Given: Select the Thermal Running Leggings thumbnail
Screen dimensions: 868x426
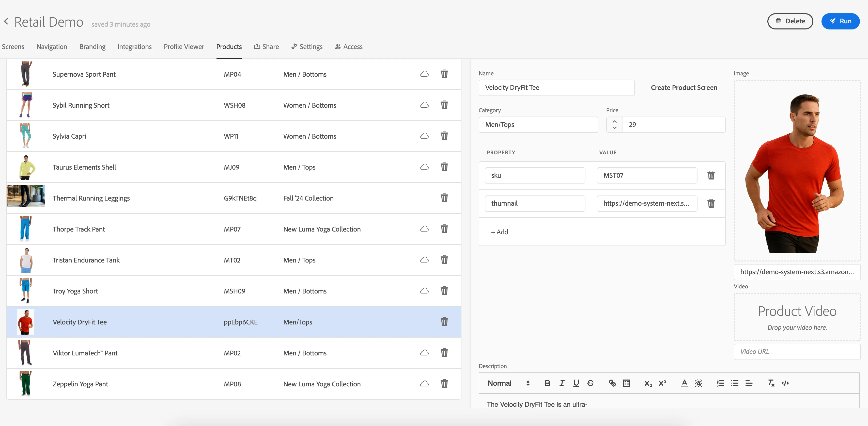Looking at the screenshot, I should point(26,196).
